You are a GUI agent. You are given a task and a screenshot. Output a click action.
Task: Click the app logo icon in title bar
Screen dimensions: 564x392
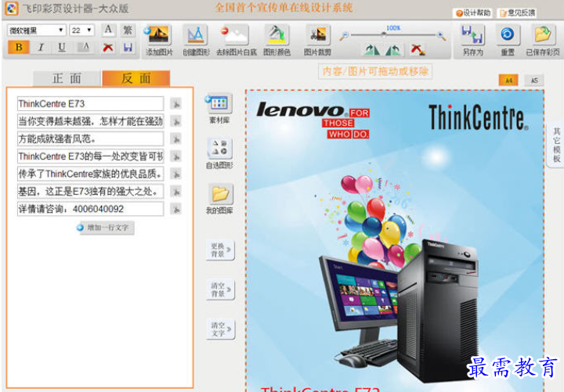(12, 9)
